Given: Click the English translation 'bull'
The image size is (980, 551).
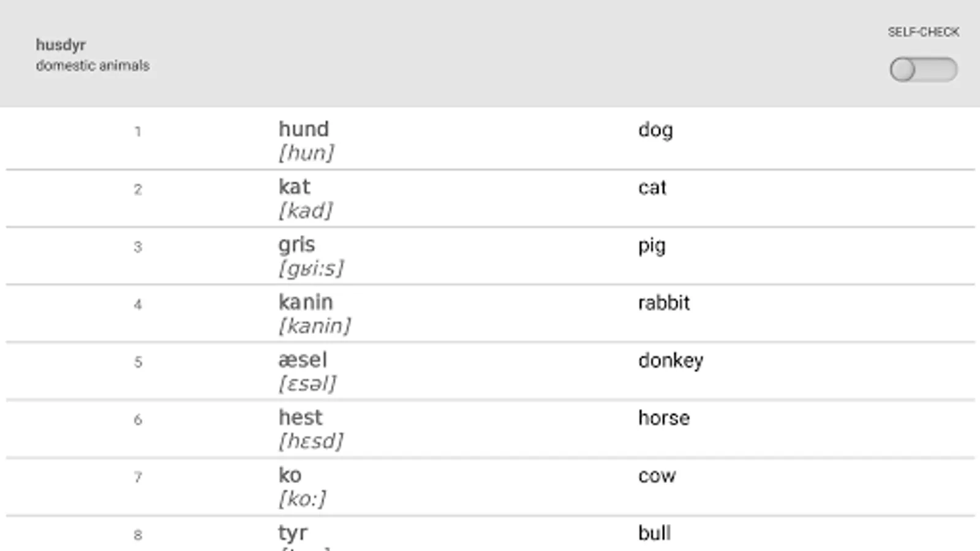Looking at the screenshot, I should coord(654,533).
